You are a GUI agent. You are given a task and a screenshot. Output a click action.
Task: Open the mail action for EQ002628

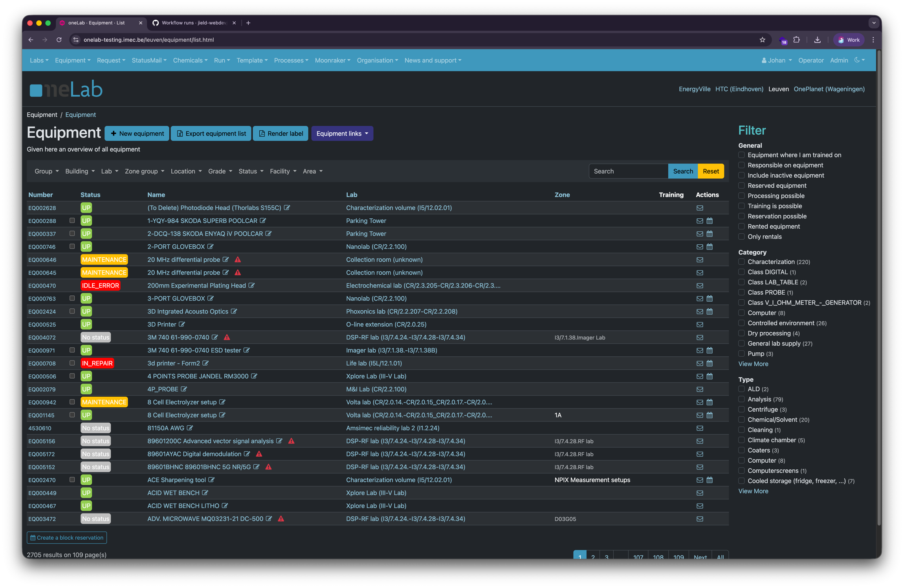(x=700, y=208)
